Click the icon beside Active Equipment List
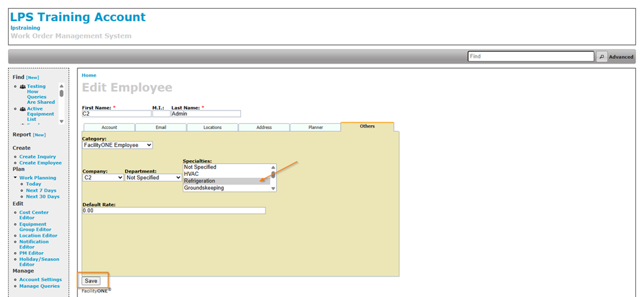644x297 pixels. 22,109
